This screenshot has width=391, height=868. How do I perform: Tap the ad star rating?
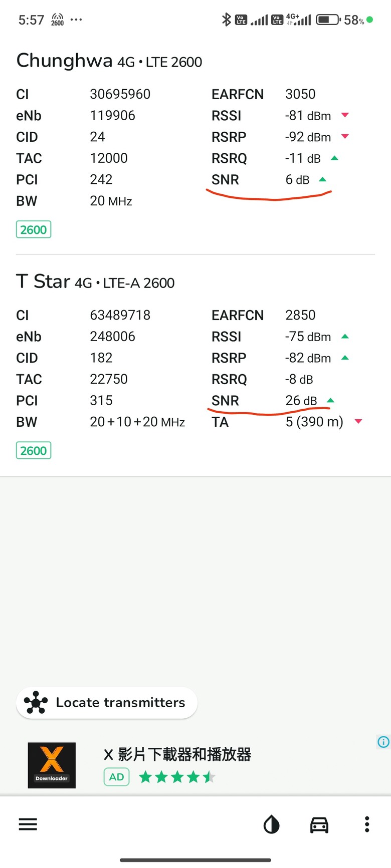click(x=177, y=777)
